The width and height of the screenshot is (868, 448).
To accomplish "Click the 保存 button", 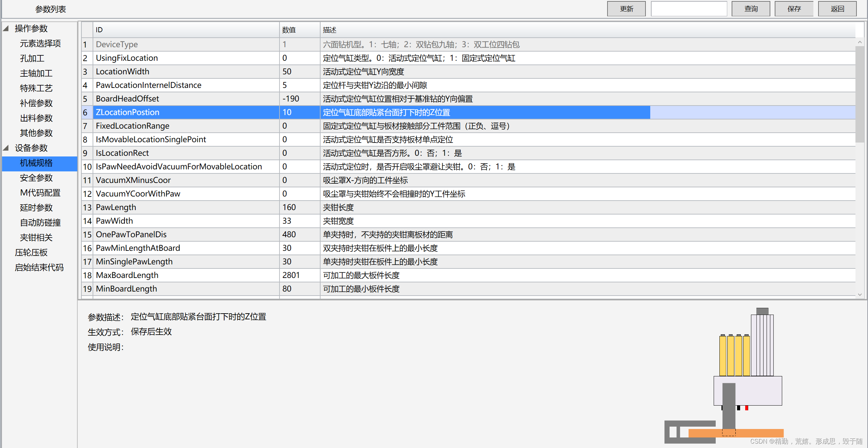I will point(794,9).
